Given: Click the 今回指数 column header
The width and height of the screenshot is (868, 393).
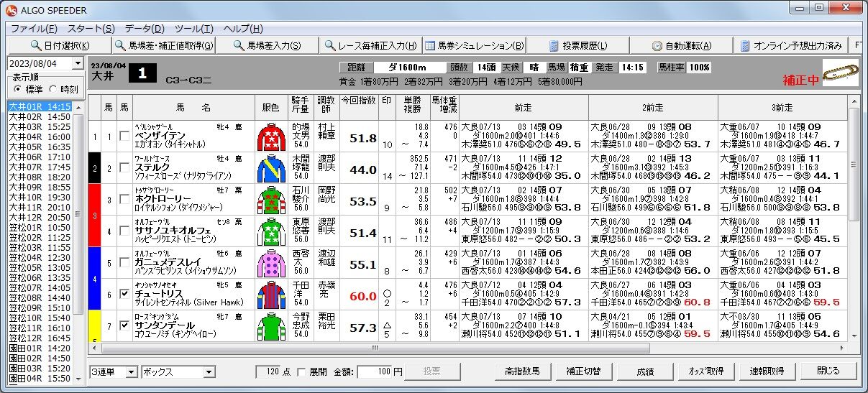Looking at the screenshot, I should coord(358,107).
